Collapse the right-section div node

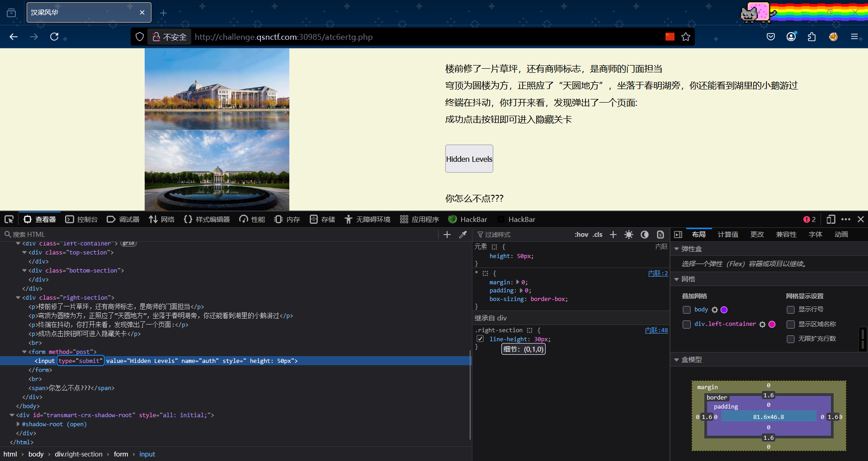coord(18,298)
